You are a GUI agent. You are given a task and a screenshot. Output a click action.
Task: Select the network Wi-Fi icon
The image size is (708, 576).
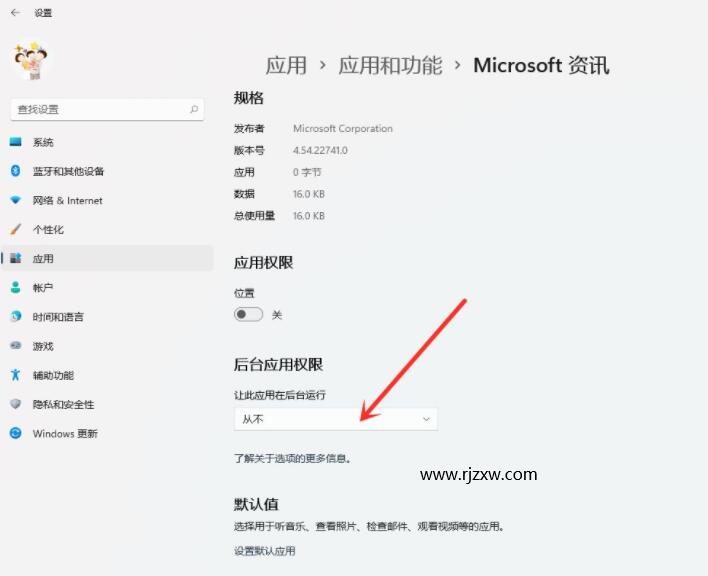pyautogui.click(x=15, y=200)
